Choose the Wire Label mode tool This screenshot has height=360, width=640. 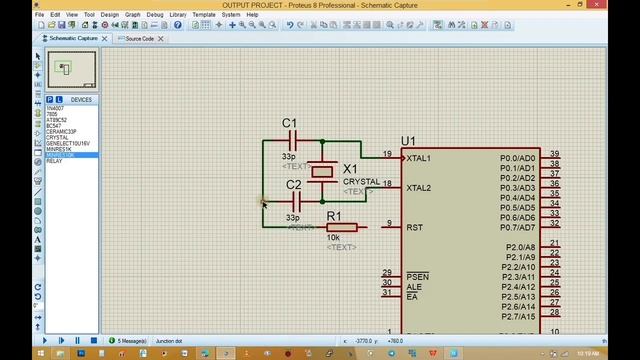(x=38, y=84)
